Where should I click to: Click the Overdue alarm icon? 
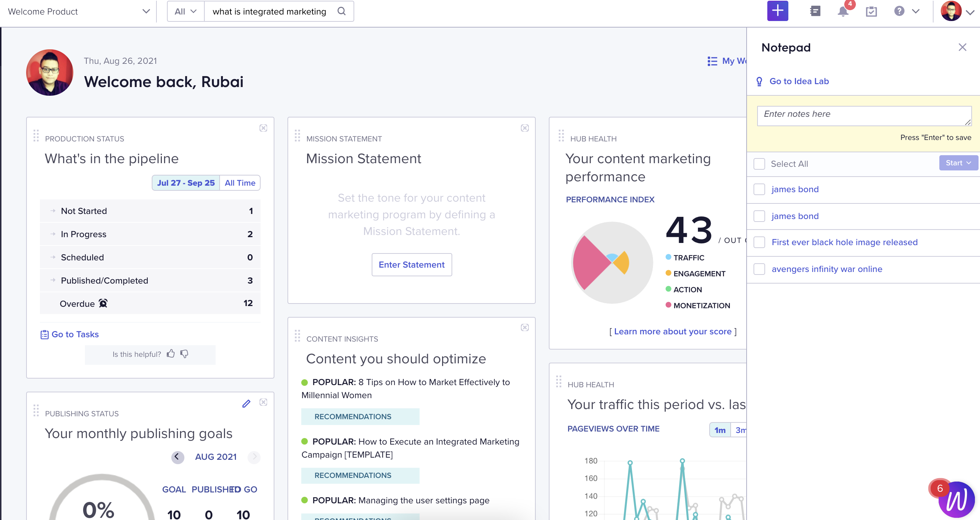103,303
